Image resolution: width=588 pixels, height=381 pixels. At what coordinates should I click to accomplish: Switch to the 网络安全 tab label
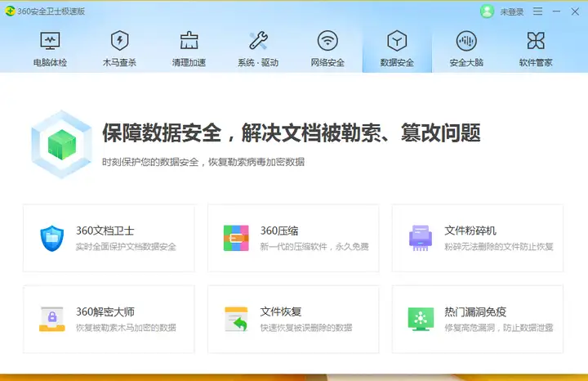click(x=327, y=62)
